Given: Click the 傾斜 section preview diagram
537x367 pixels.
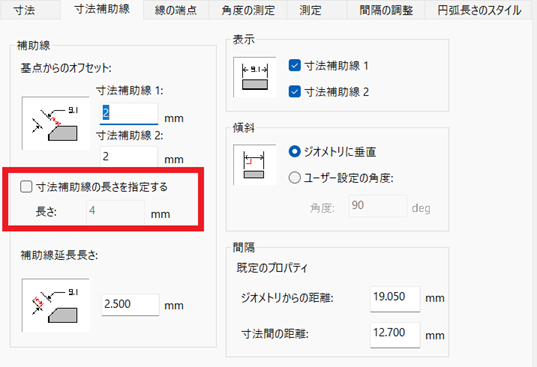Looking at the screenshot, I should coord(255,165).
